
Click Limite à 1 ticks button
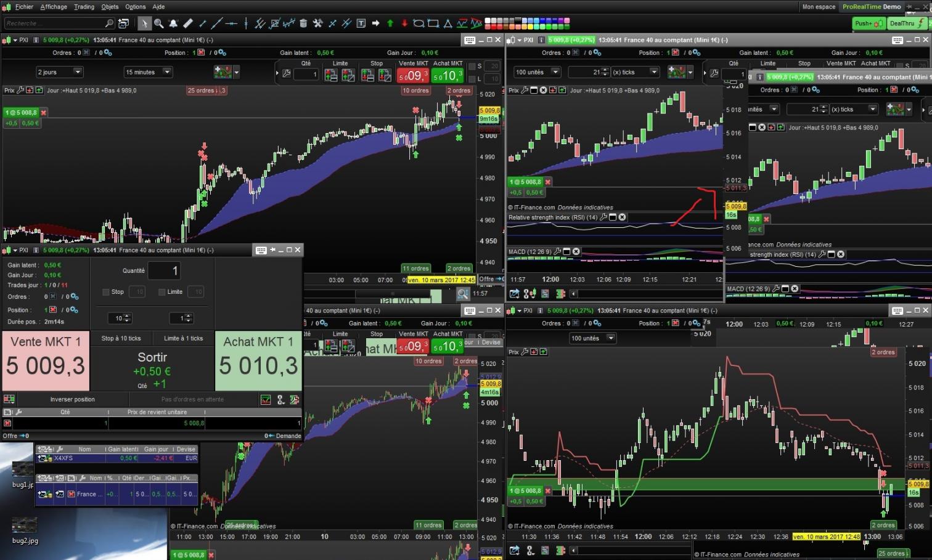point(183,338)
